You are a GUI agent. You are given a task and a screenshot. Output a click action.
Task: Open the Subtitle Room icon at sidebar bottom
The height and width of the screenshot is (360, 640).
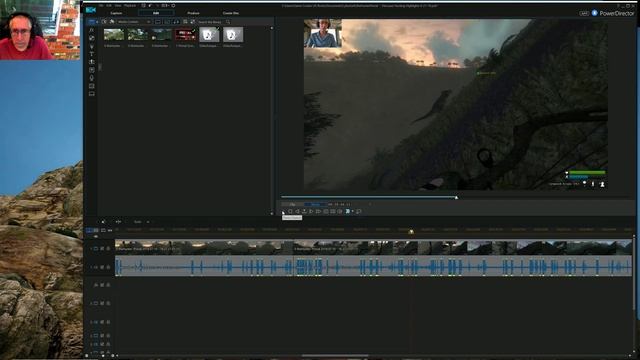click(x=91, y=93)
